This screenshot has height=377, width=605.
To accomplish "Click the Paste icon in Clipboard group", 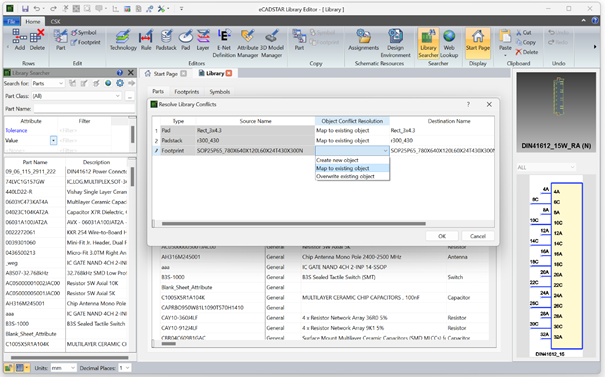I will tap(505, 40).
